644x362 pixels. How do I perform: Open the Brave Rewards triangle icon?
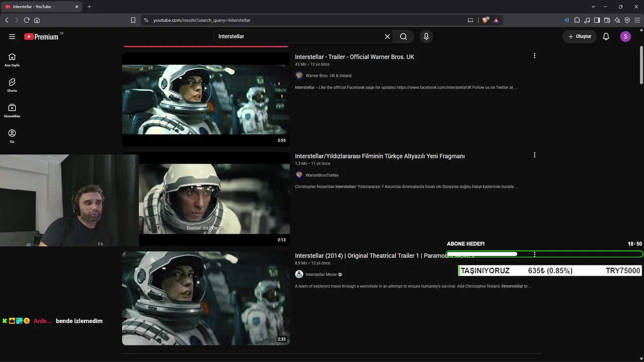[496, 20]
